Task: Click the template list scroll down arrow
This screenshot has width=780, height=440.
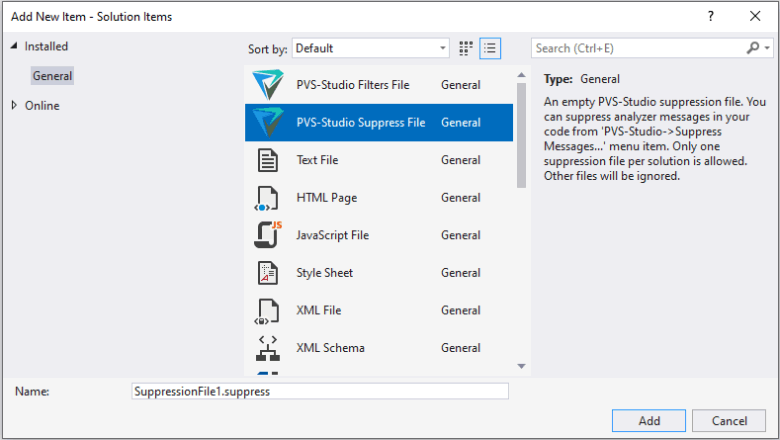Action: point(521,366)
